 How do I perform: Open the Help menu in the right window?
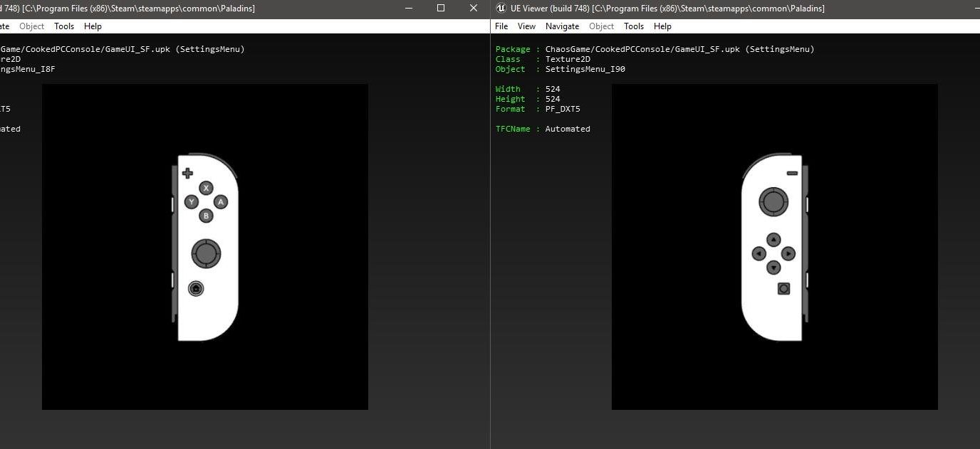click(x=662, y=26)
